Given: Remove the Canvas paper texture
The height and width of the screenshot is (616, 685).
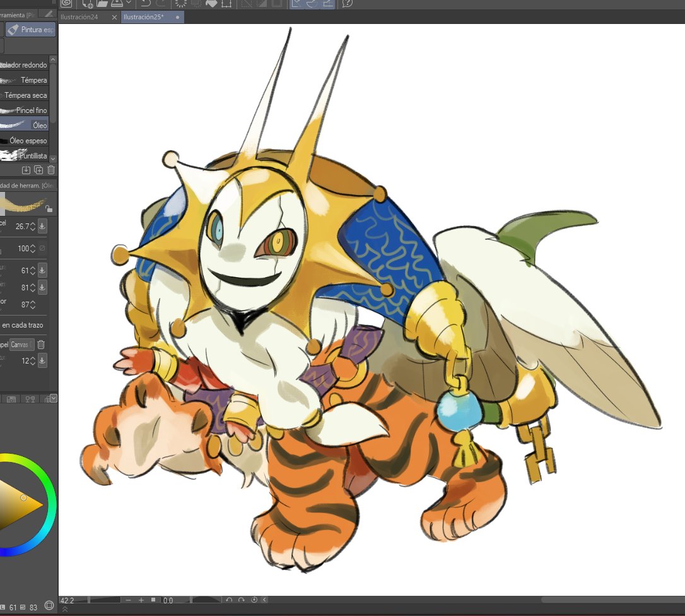Looking at the screenshot, I should [x=41, y=345].
